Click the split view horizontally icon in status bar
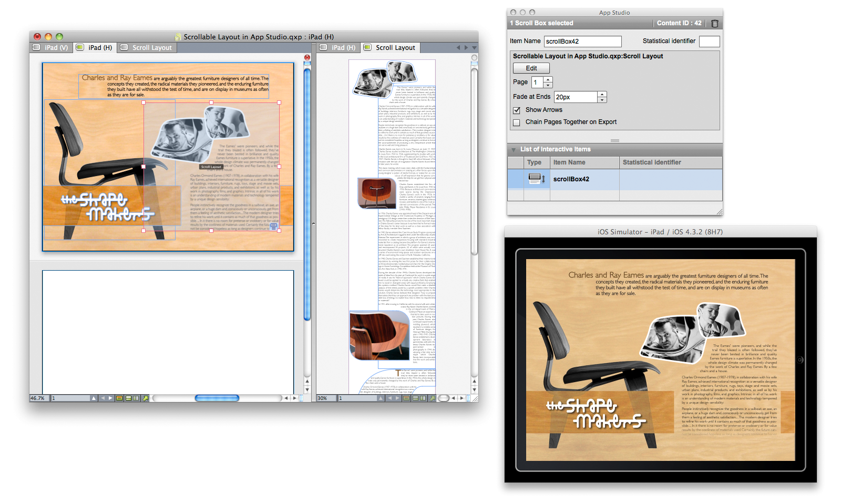The width and height of the screenshot is (841, 504). tap(128, 398)
